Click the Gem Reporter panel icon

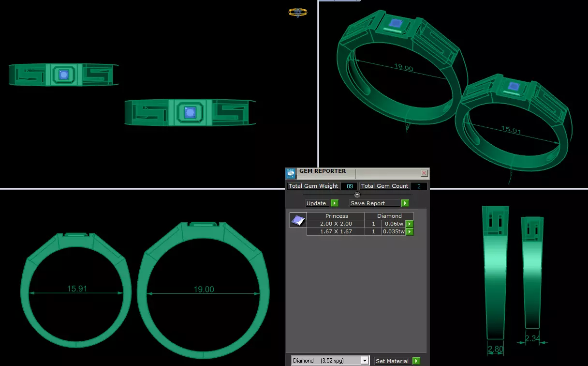[x=291, y=173]
